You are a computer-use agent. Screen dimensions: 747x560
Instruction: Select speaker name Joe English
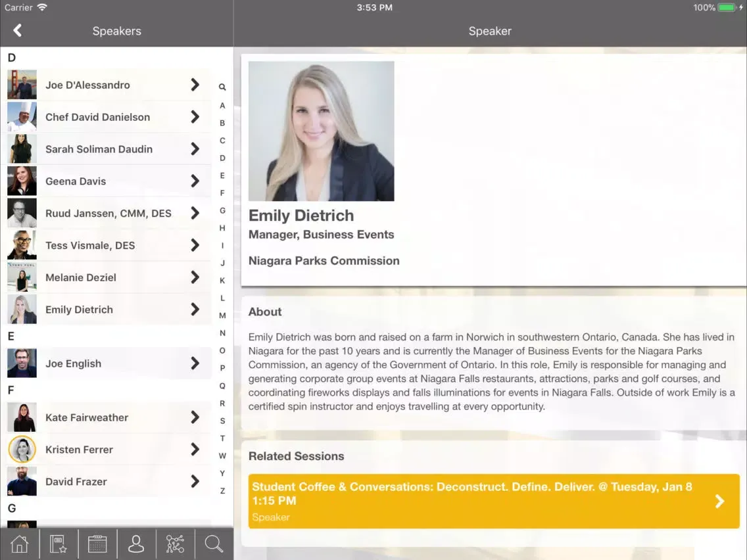tap(74, 363)
